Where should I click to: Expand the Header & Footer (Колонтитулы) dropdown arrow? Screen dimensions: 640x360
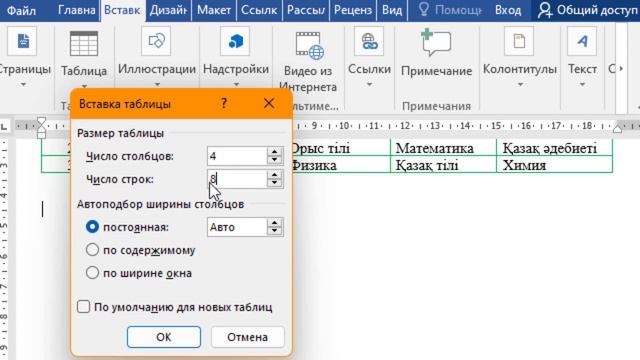520,84
